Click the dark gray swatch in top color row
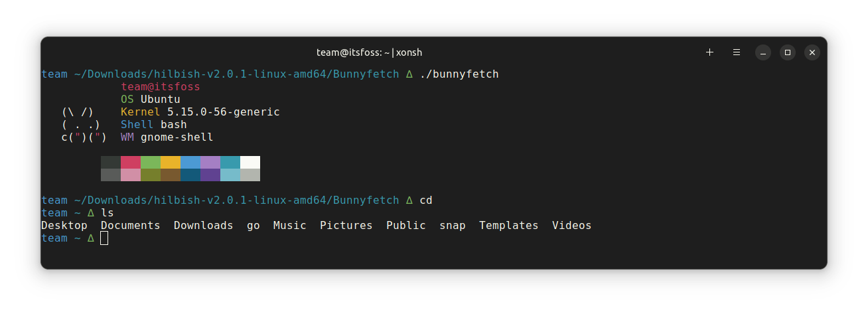Viewport: 868px width, 314px height. [111, 163]
